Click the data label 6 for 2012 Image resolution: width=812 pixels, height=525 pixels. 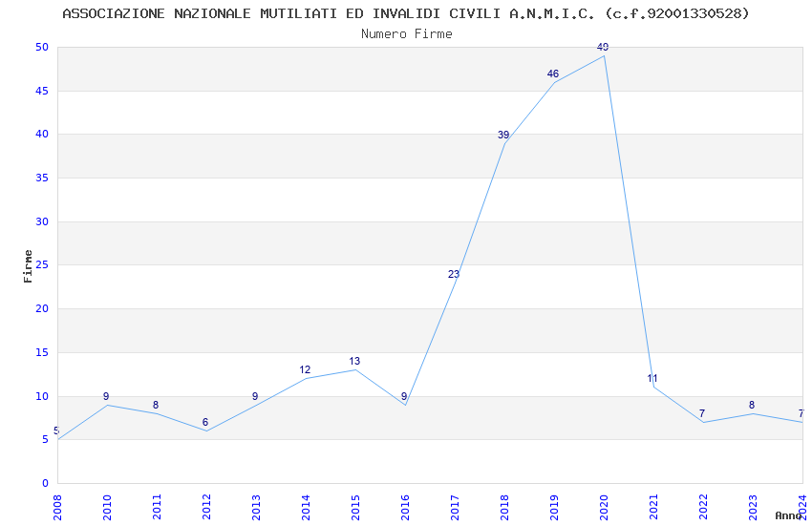(x=205, y=422)
